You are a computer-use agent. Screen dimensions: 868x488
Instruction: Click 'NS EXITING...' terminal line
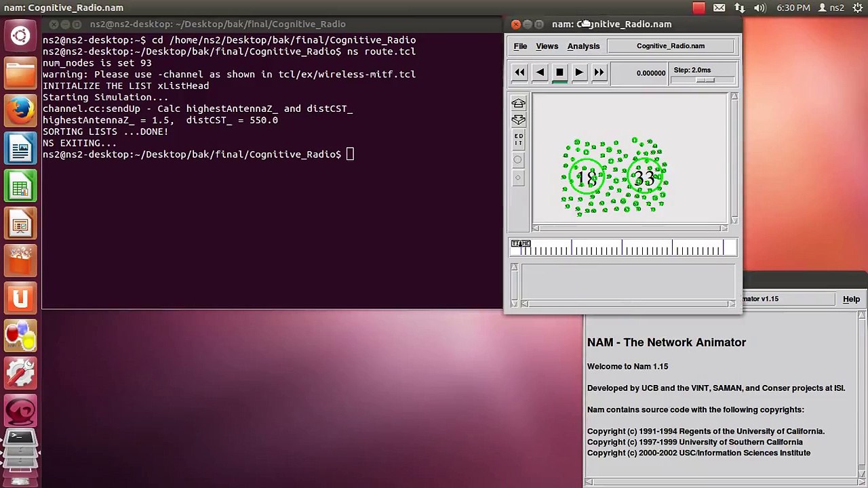coord(79,143)
